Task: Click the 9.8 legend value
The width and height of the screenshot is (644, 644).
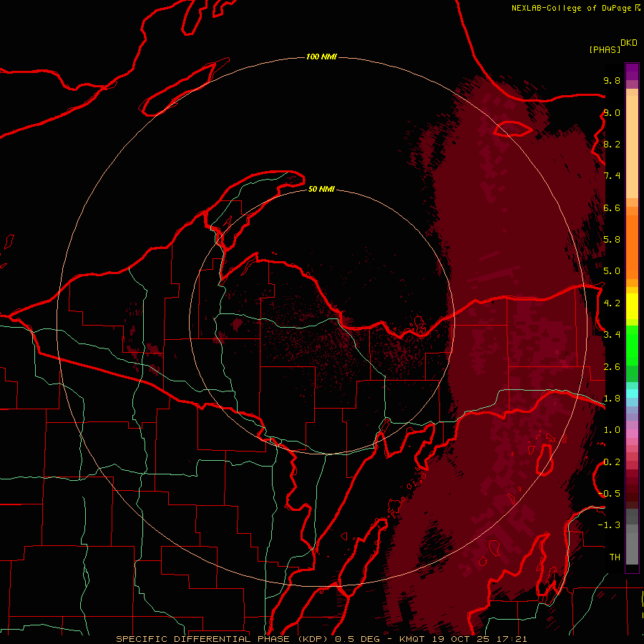Action: [612, 80]
